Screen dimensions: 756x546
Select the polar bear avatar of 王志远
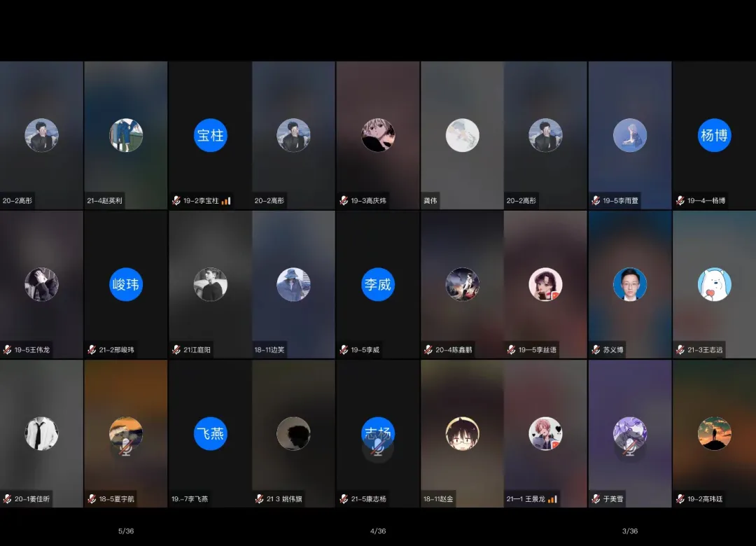point(714,284)
